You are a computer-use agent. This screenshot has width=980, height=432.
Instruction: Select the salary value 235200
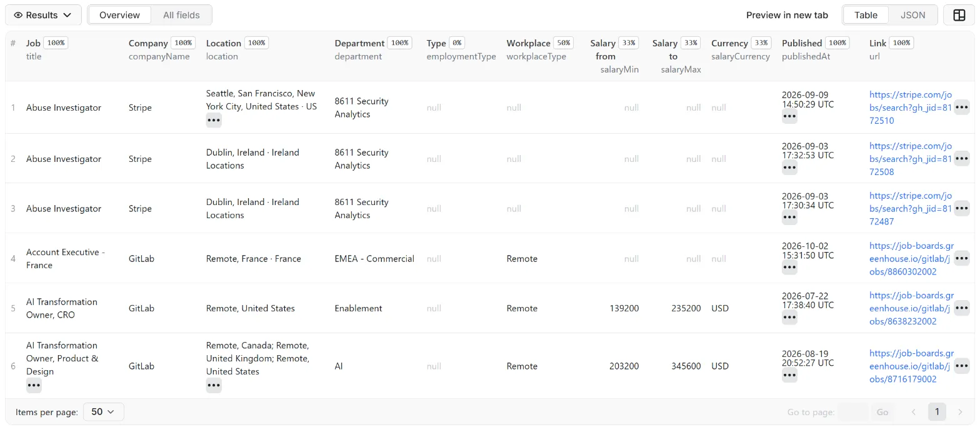(686, 308)
